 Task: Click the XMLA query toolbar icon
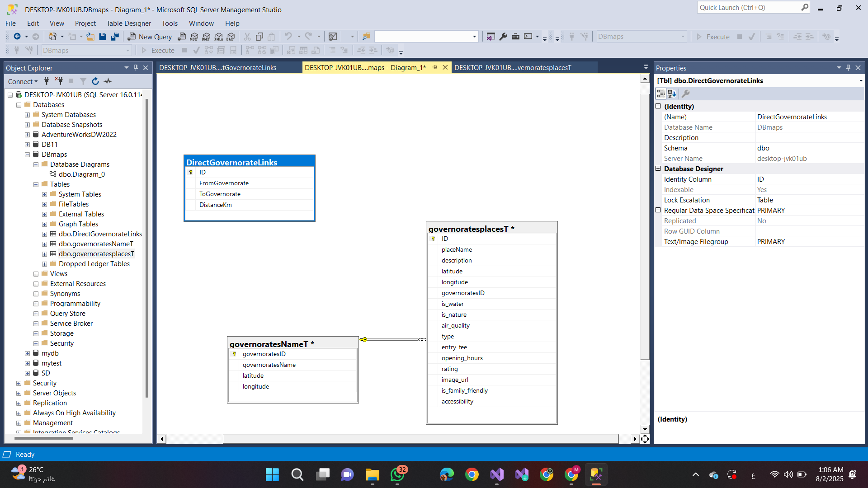click(x=219, y=37)
